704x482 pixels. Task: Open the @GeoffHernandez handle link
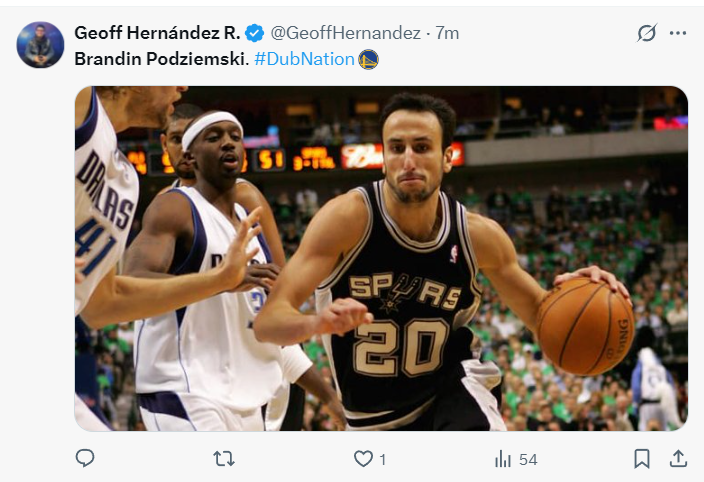[345, 33]
